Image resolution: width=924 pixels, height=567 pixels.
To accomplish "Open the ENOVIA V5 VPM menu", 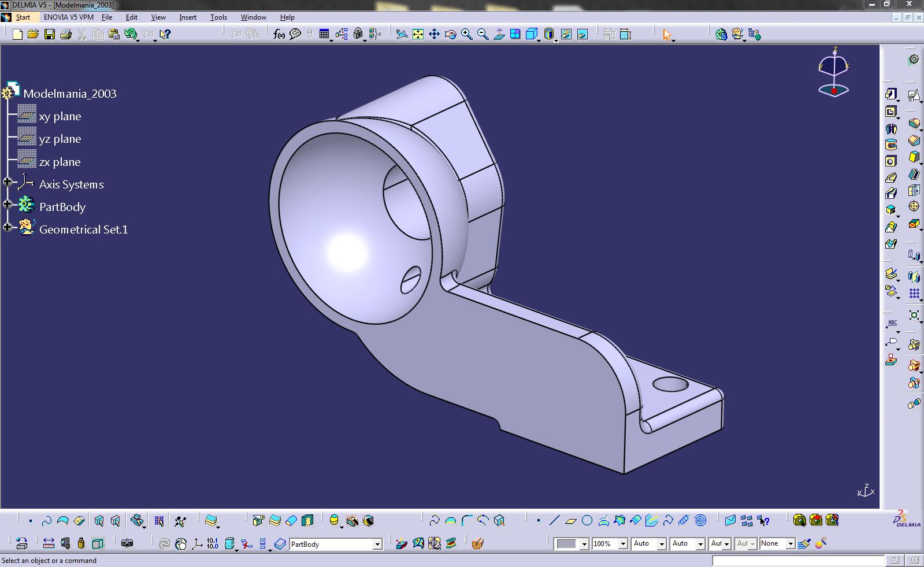I will [68, 17].
